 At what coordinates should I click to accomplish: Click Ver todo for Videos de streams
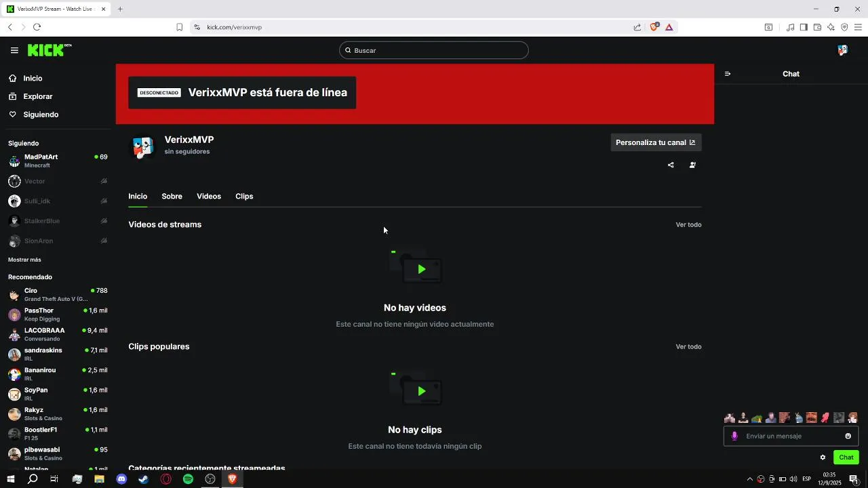click(x=688, y=224)
